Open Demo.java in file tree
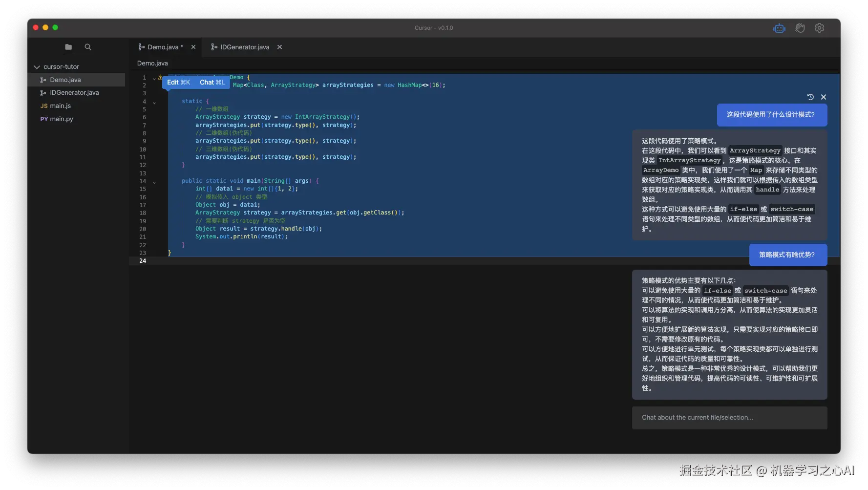This screenshot has height=490, width=868. tap(77, 80)
